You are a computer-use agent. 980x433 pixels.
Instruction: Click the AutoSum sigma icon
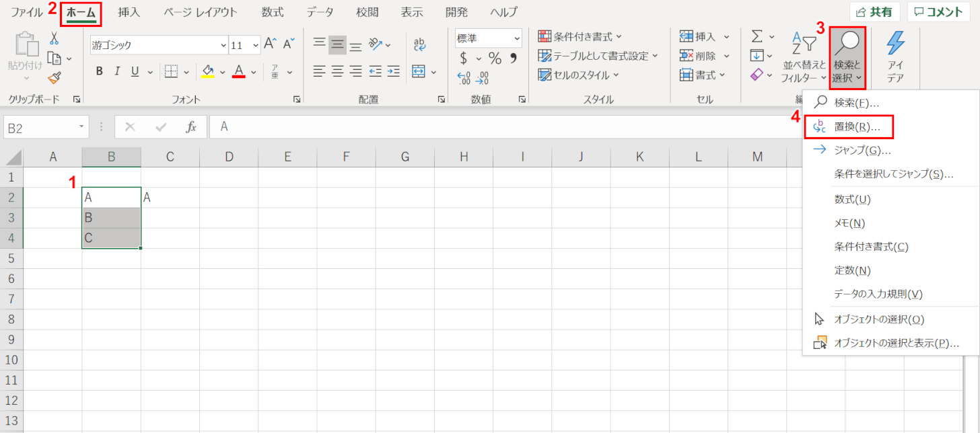click(757, 36)
